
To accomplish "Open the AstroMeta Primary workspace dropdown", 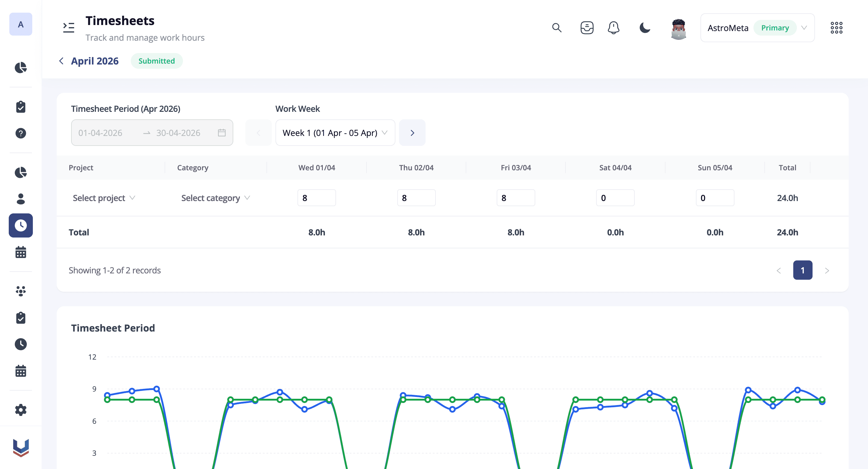I will [x=757, y=28].
